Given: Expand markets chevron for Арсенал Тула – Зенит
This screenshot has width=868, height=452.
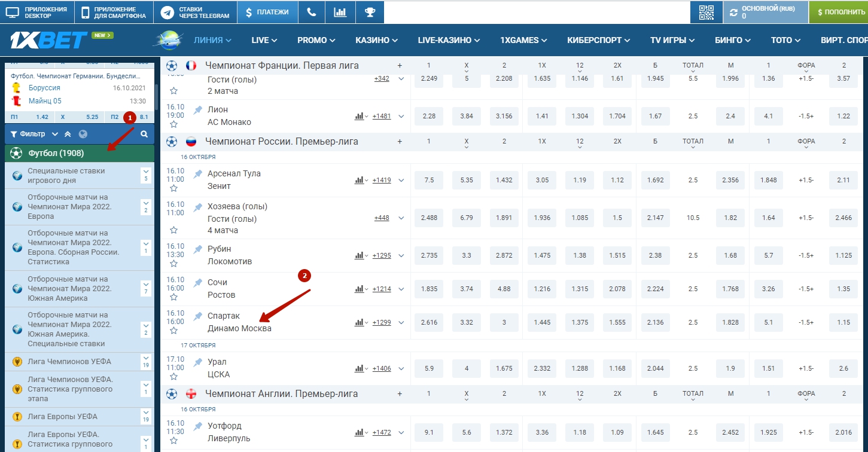Looking at the screenshot, I should (x=401, y=180).
